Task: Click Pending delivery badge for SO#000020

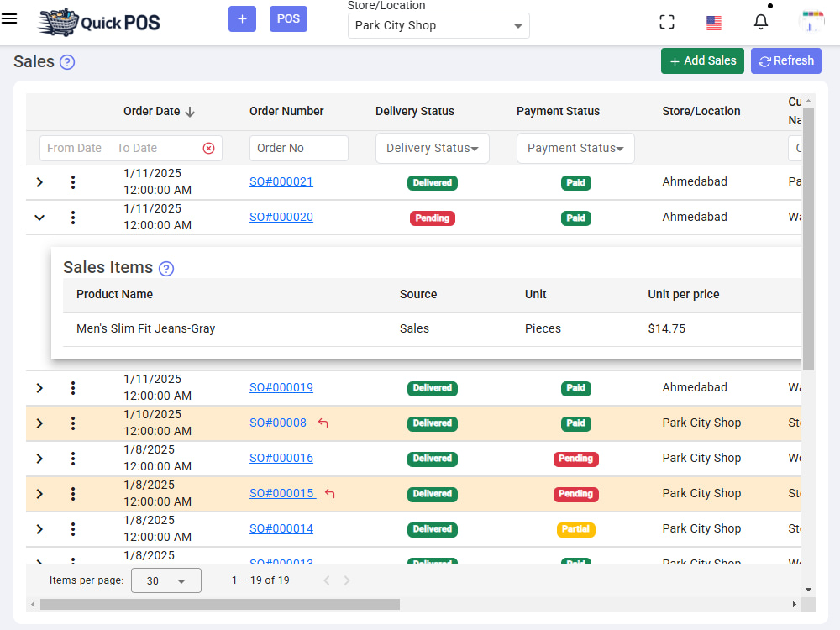Action: click(433, 218)
